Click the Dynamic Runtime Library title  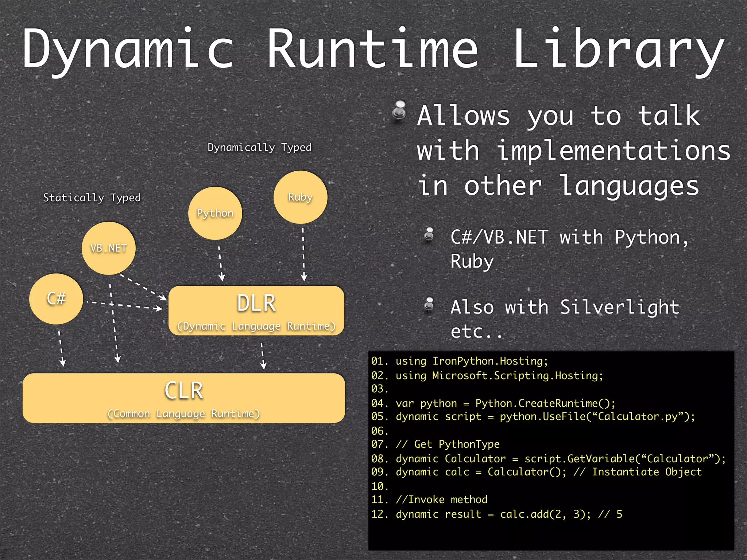373,49
